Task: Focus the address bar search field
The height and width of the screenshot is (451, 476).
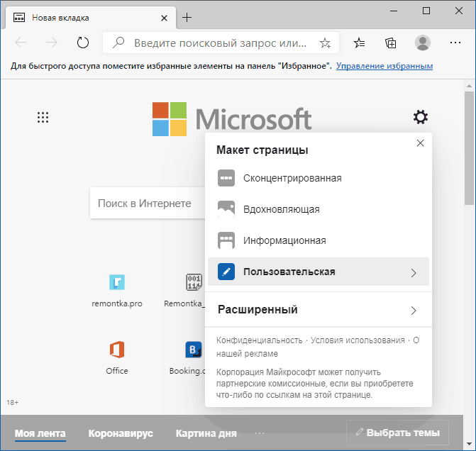Action: coord(221,43)
